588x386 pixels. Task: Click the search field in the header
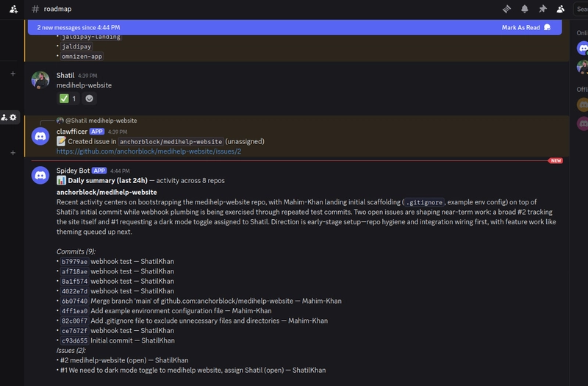[x=581, y=9]
